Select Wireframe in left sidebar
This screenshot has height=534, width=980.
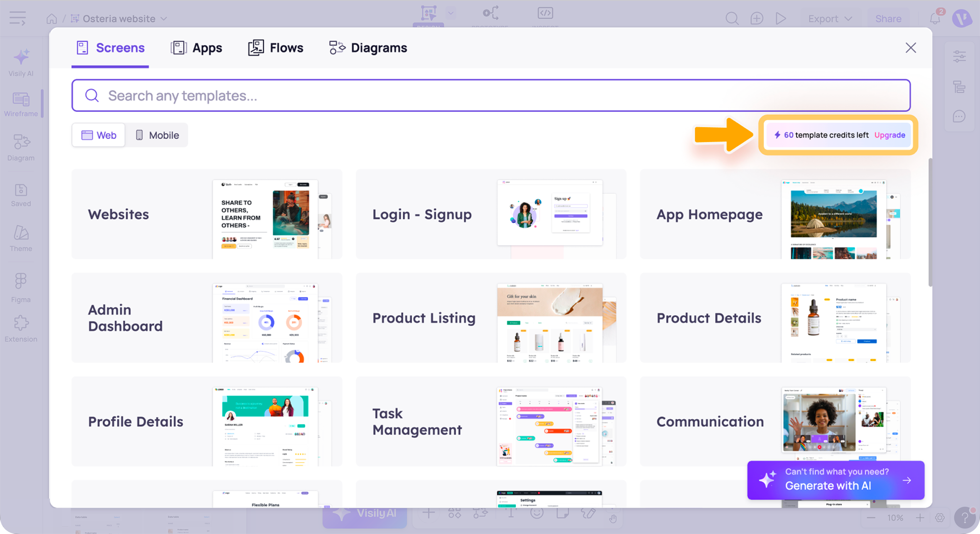pos(21,104)
